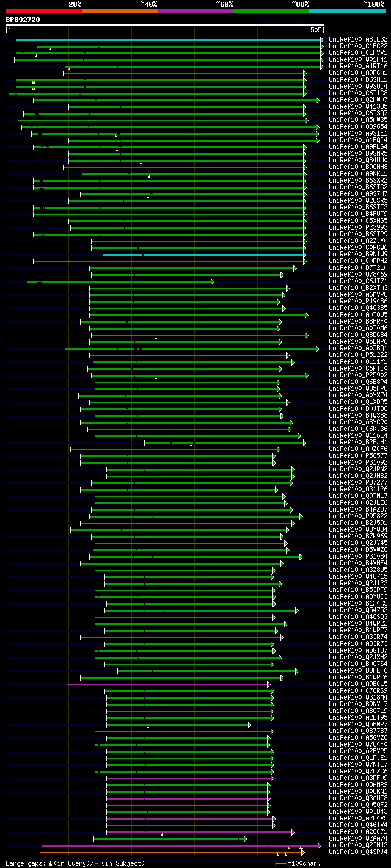Open the UniRef100_C6T1C8 entry
This screenshot has height=868, width=391.
click(x=358, y=93)
